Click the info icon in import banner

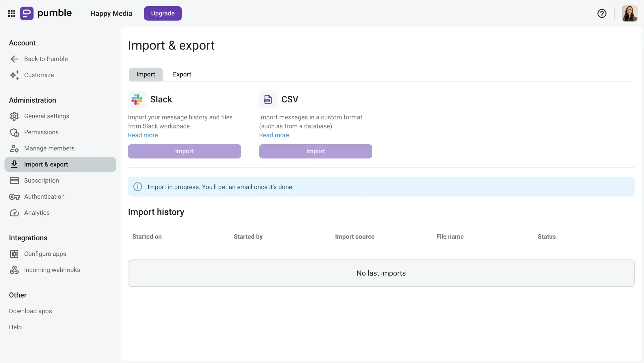click(x=138, y=187)
